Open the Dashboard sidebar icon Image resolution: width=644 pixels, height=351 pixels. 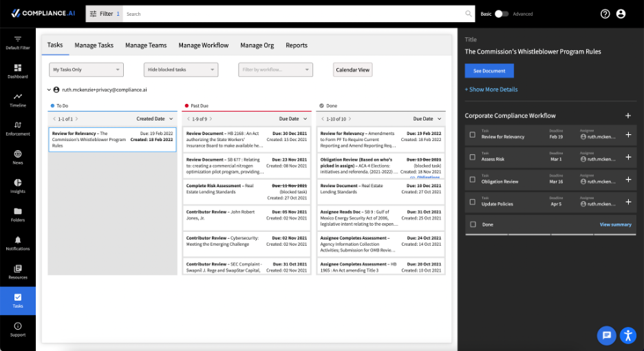pos(18,68)
